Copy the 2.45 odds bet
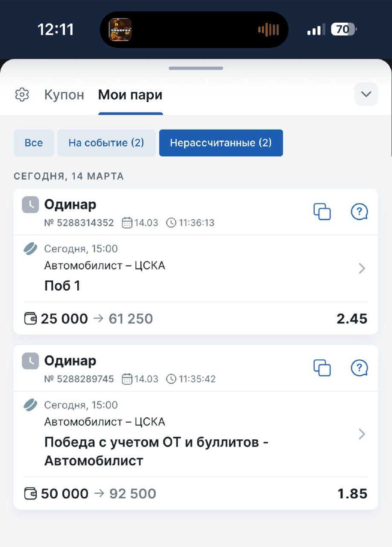392x547 pixels. click(x=322, y=212)
